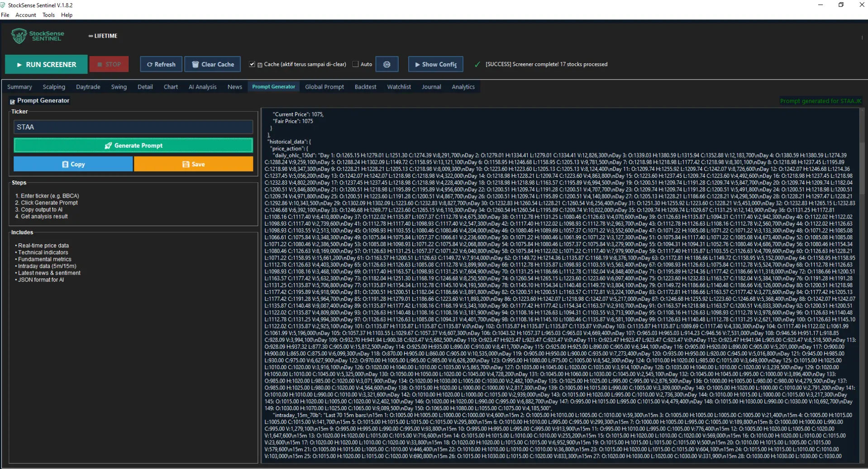Click the green success checkmark icon
Viewport: 868px width, 469px height.
(x=477, y=65)
